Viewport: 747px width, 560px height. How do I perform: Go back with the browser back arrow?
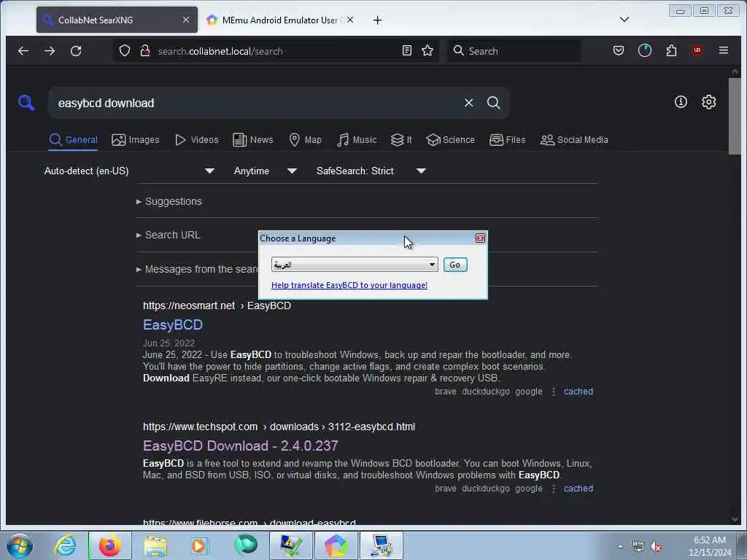tap(23, 50)
